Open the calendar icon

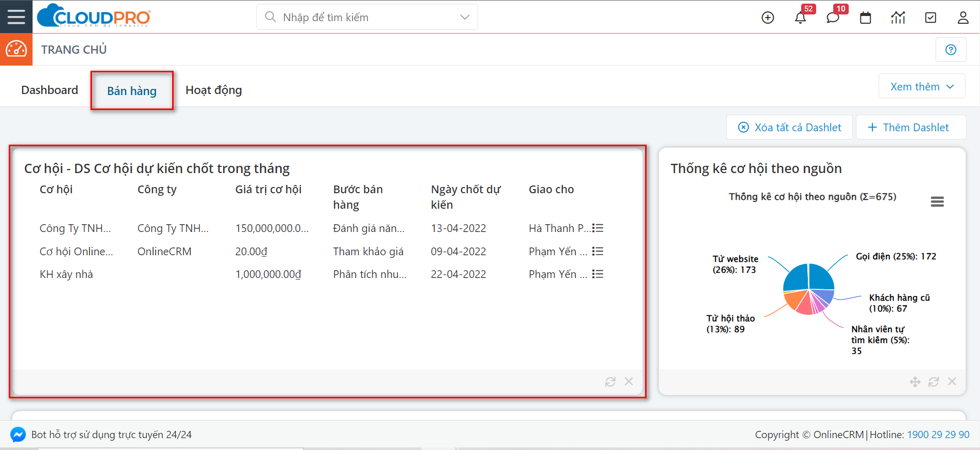[865, 18]
